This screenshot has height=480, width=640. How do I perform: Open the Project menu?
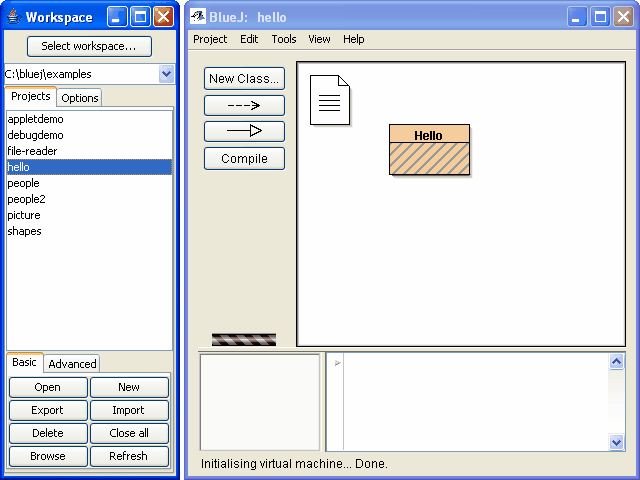tap(210, 39)
